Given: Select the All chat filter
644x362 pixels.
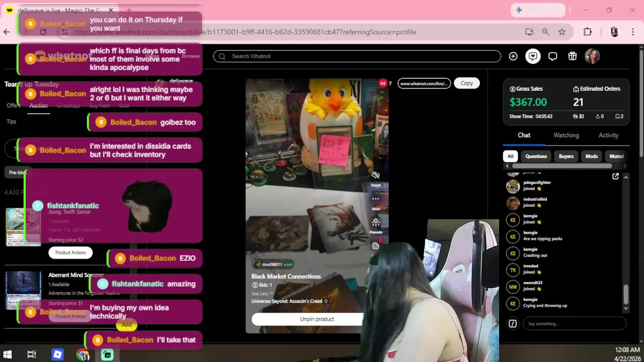Looking at the screenshot, I should click(510, 156).
